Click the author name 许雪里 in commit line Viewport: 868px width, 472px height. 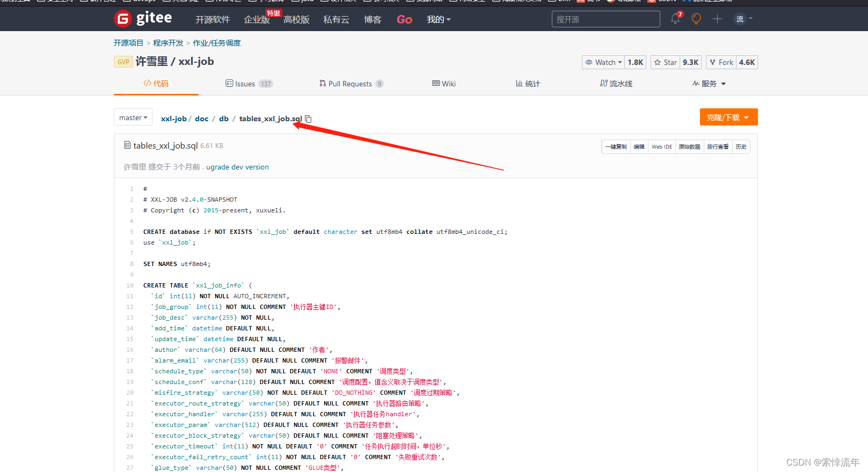click(135, 167)
